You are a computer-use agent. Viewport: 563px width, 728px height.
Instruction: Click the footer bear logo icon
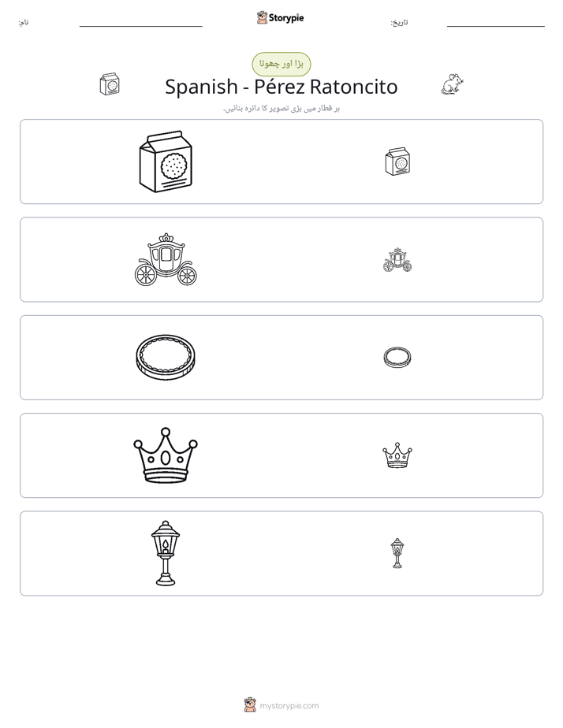250,705
